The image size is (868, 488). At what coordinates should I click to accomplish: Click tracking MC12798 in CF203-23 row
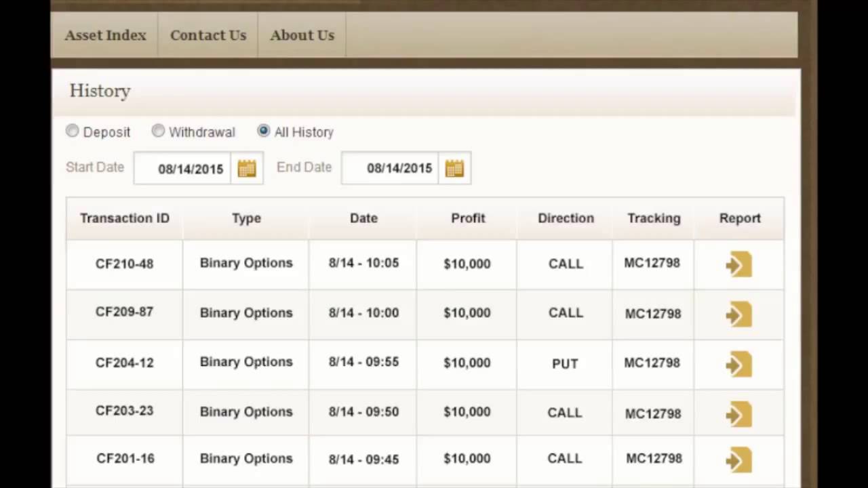pyautogui.click(x=653, y=413)
